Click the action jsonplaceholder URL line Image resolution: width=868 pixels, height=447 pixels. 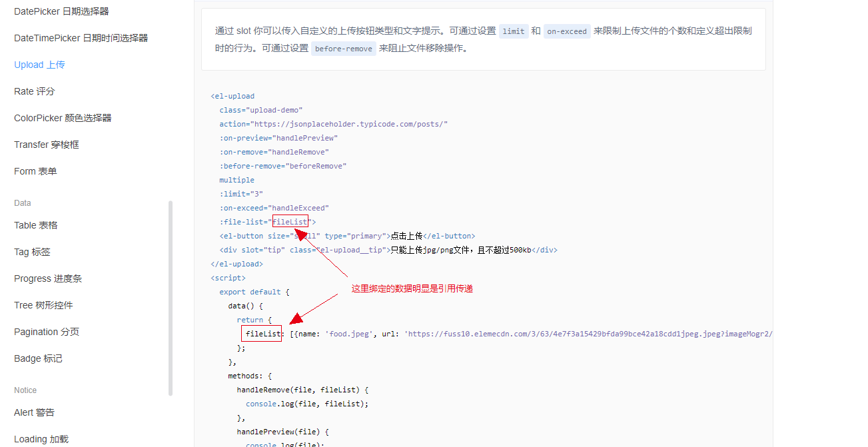[x=334, y=124]
